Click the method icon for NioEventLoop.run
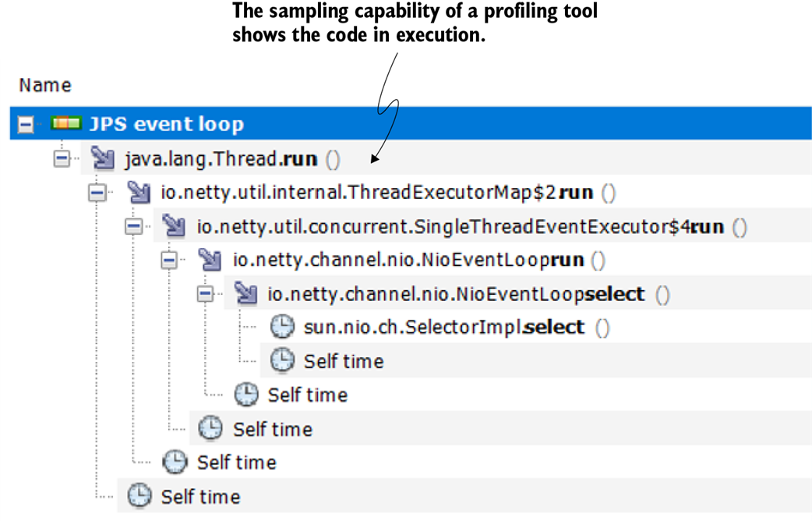The height and width of the screenshot is (521, 812). [x=210, y=260]
